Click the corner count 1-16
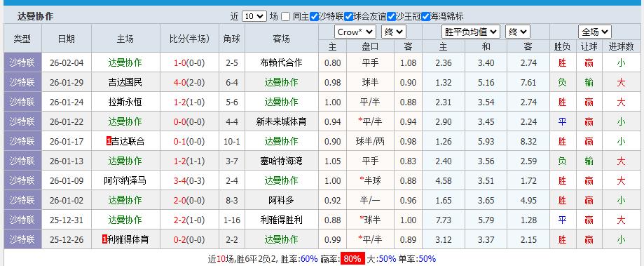 (232, 220)
